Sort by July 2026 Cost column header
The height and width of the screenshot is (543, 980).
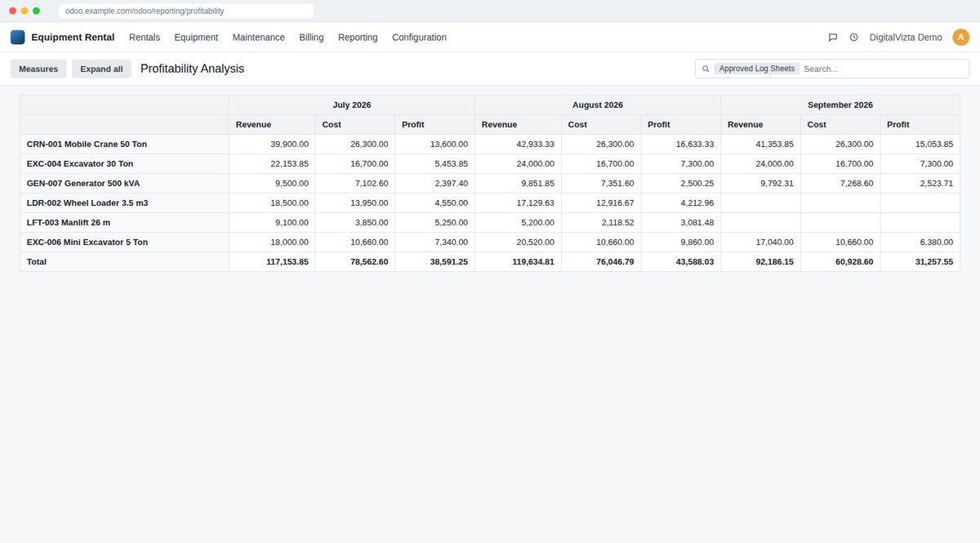click(355, 124)
